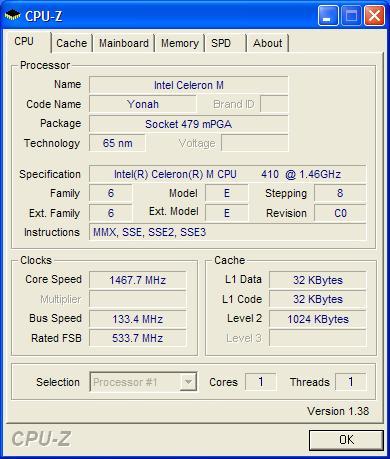390x459 pixels.
Task: Go to the SPD tab
Action: [x=225, y=43]
